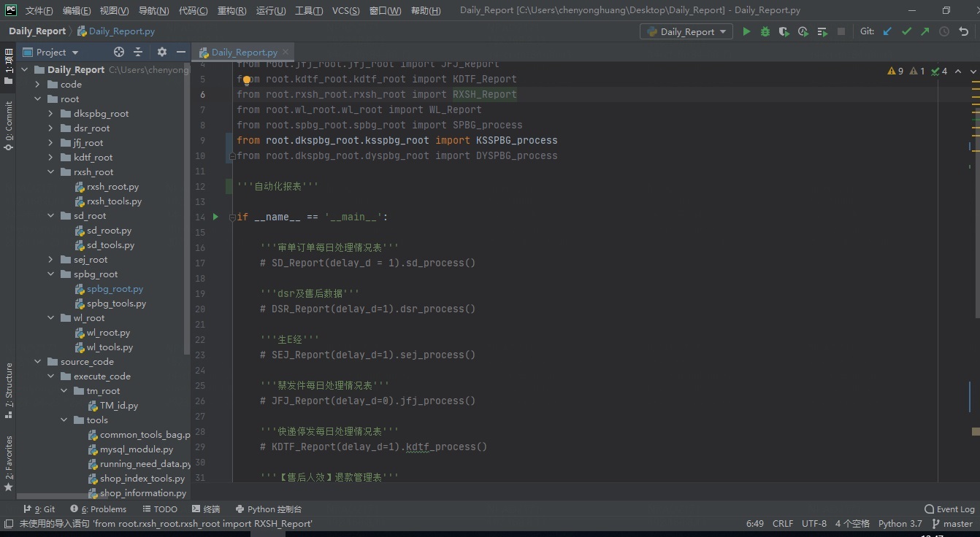Click the UTF-8 encoding setting
The width and height of the screenshot is (980, 537).
pyautogui.click(x=814, y=524)
